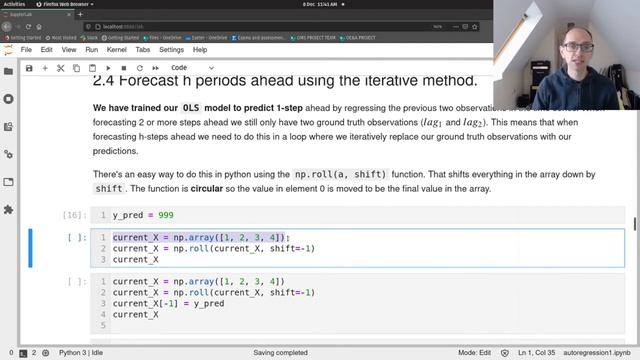Click the y_pred = 999 code cell
Viewport: 640px width, 360px height.
coord(358,215)
